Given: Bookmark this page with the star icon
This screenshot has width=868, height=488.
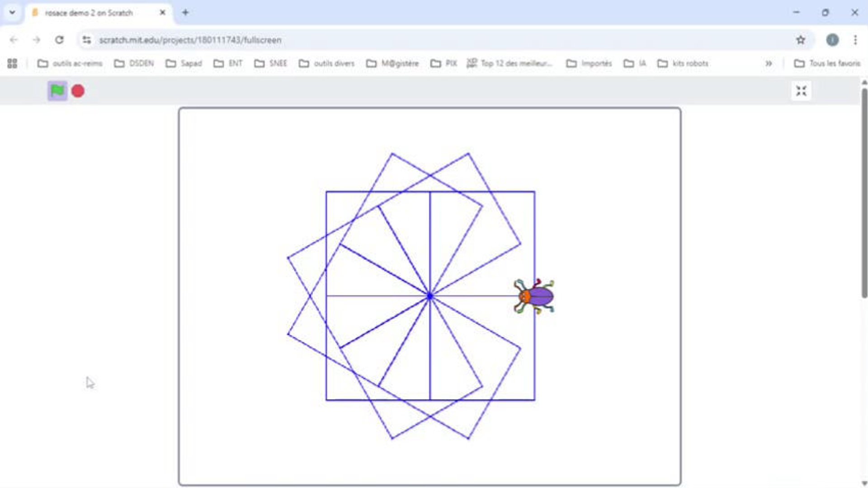Looking at the screenshot, I should pyautogui.click(x=801, y=40).
